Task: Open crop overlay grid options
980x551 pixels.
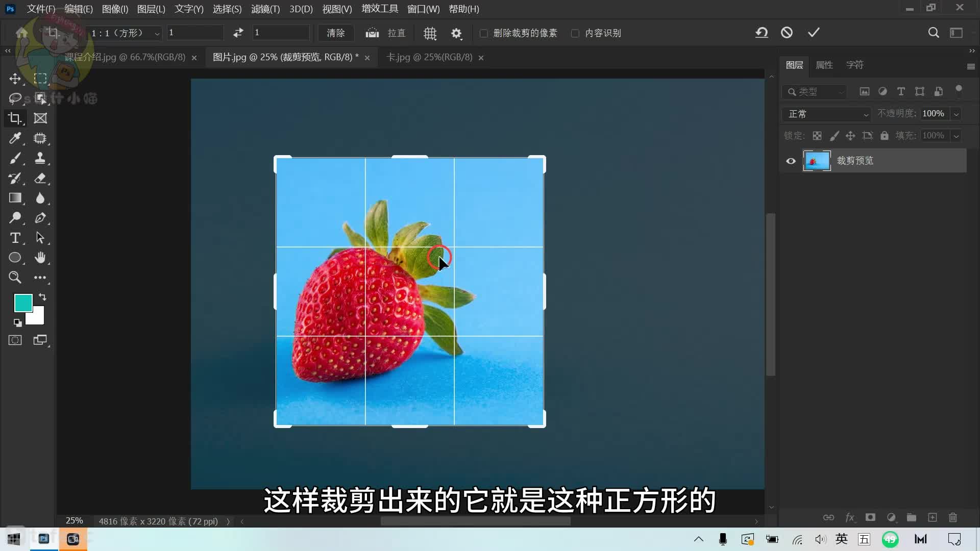Action: coord(430,33)
